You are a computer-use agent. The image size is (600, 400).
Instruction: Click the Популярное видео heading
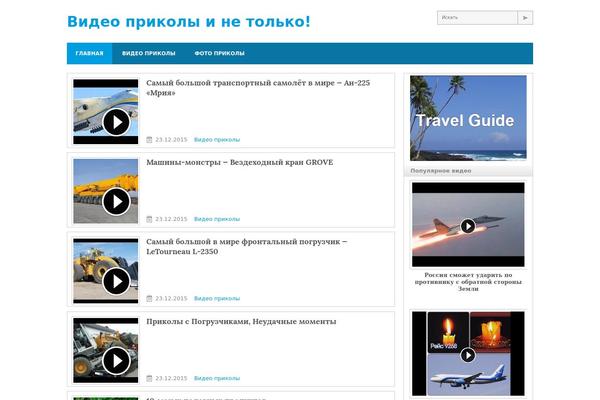(441, 171)
